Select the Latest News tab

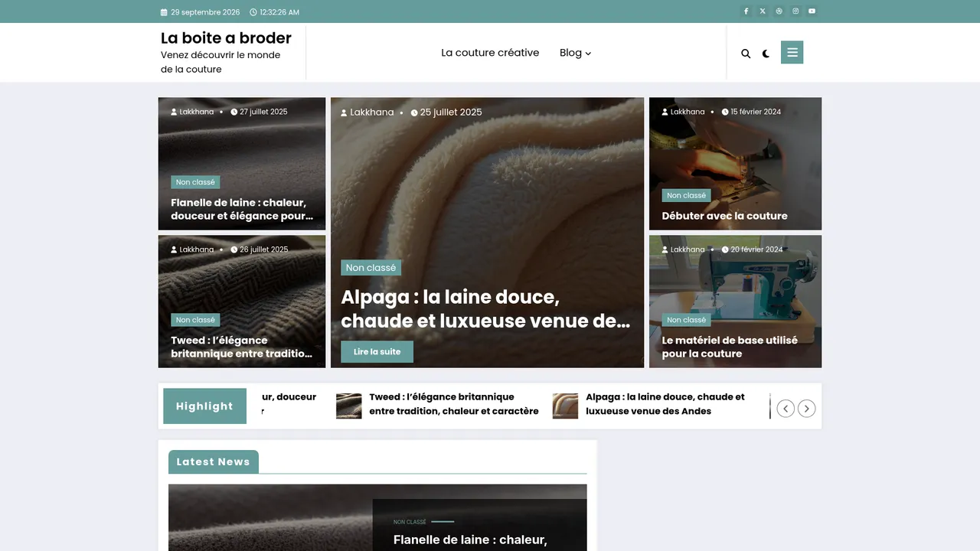[x=214, y=462]
